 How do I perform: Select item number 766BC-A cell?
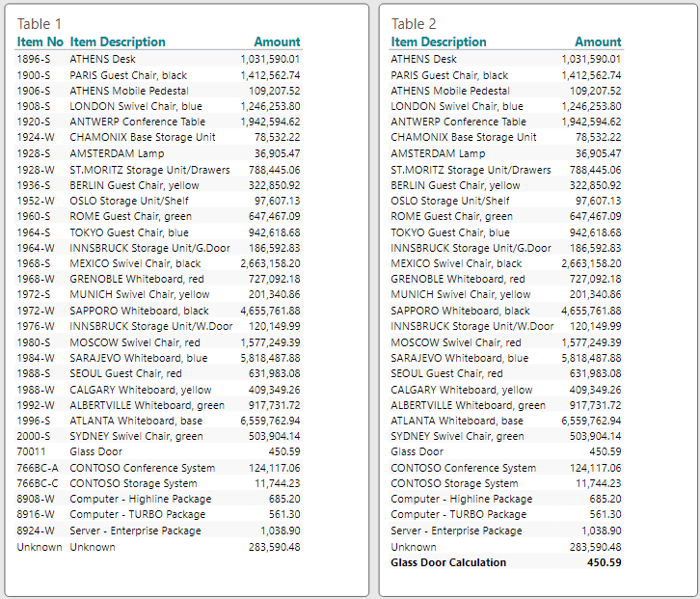(x=38, y=468)
